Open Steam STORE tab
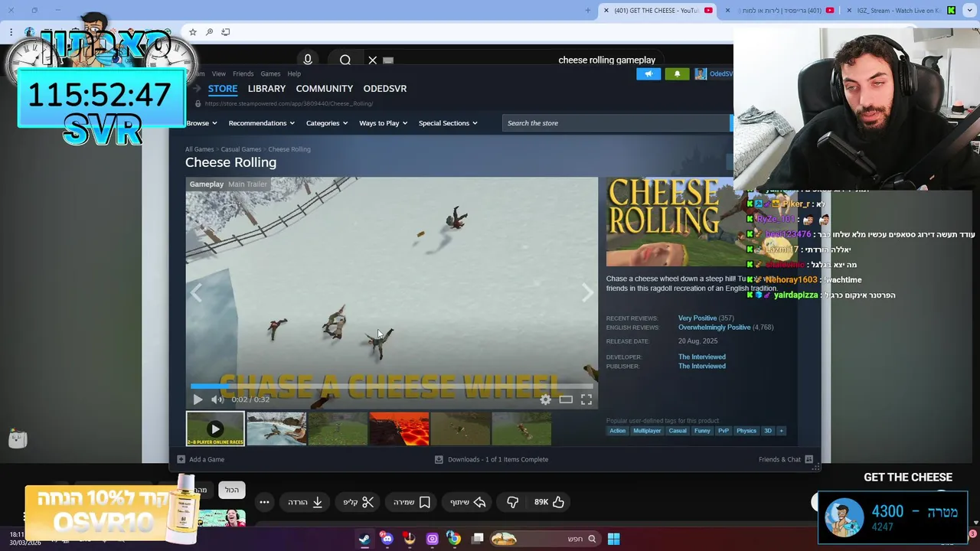 click(x=223, y=89)
